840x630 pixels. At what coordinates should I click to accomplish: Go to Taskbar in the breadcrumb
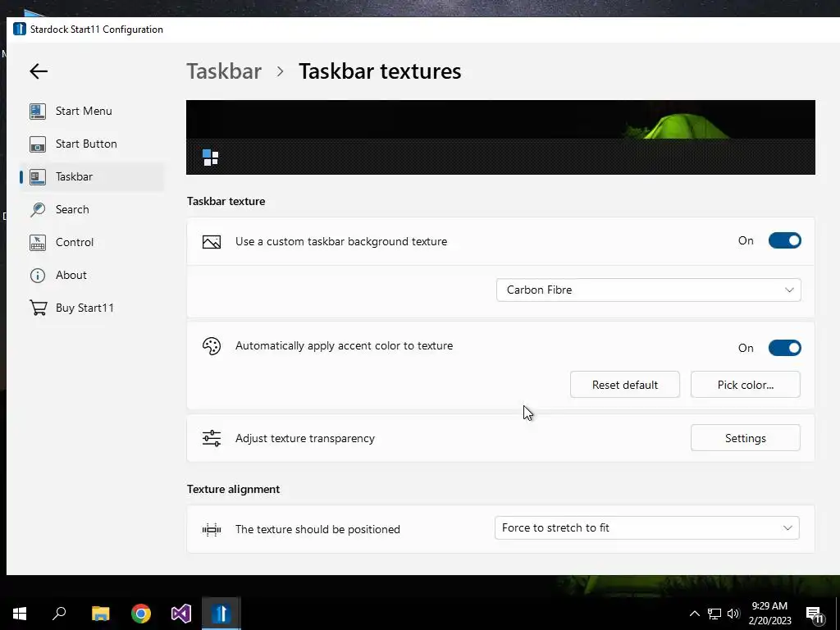[x=224, y=71]
